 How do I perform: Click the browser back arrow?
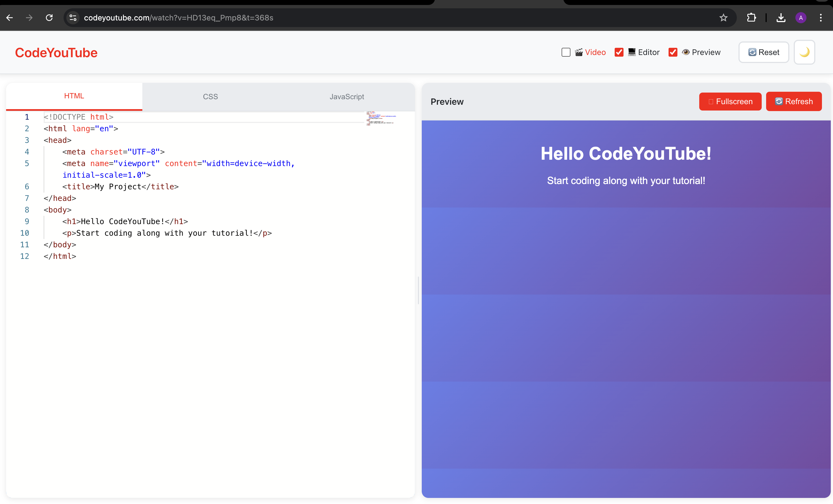[x=10, y=18]
